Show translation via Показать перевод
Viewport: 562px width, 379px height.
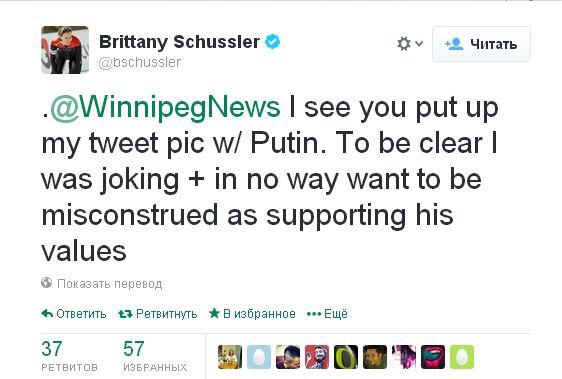pos(110,284)
